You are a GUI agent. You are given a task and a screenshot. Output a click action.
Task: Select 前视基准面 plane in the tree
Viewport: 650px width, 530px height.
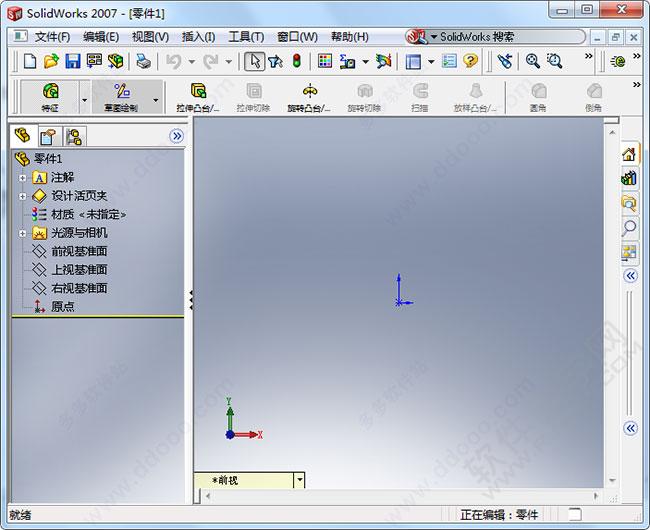[79, 252]
